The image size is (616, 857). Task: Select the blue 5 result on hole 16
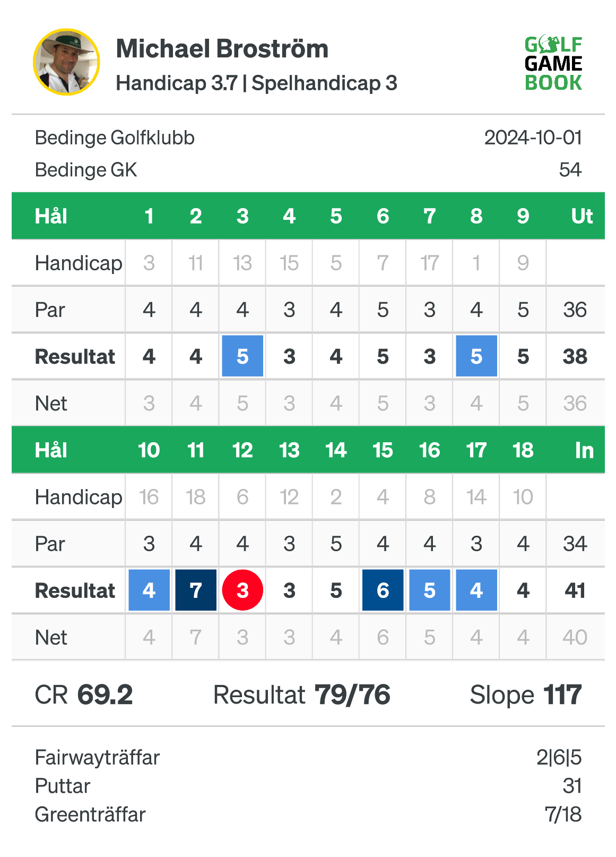point(430,590)
